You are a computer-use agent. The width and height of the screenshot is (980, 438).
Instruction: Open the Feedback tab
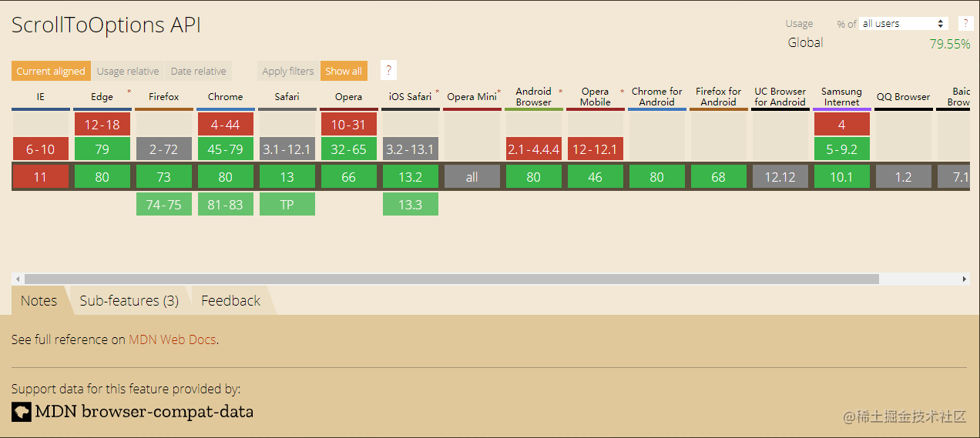pos(230,300)
